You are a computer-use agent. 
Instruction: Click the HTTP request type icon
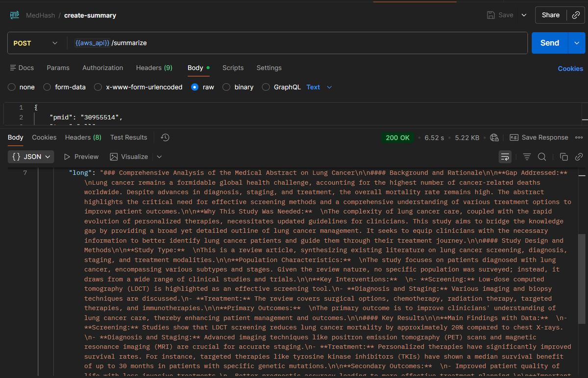pyautogui.click(x=14, y=15)
